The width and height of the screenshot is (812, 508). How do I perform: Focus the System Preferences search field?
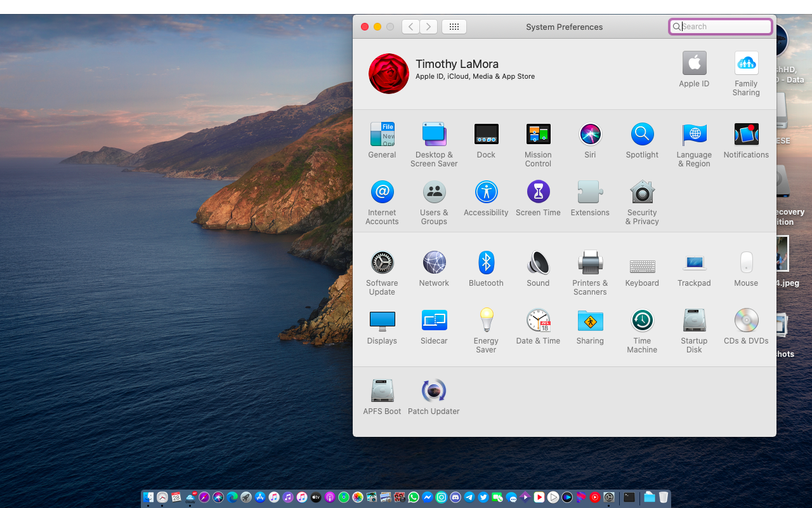(x=721, y=27)
